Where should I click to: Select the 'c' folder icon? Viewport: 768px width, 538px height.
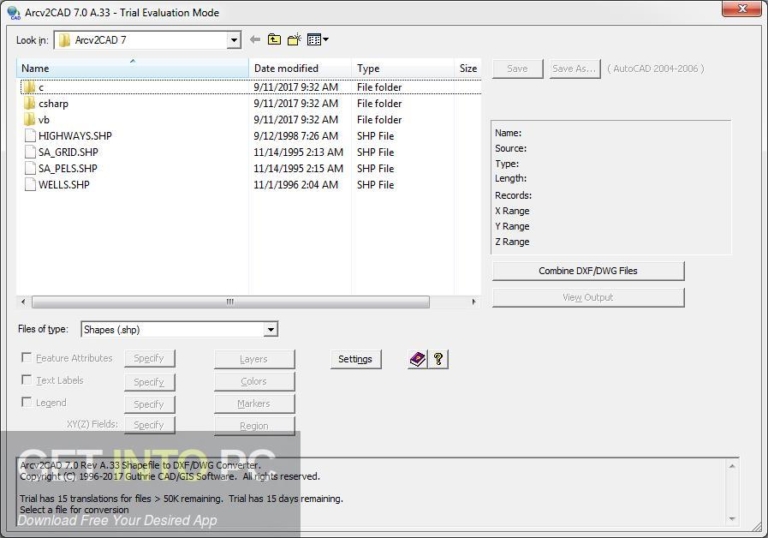29,87
